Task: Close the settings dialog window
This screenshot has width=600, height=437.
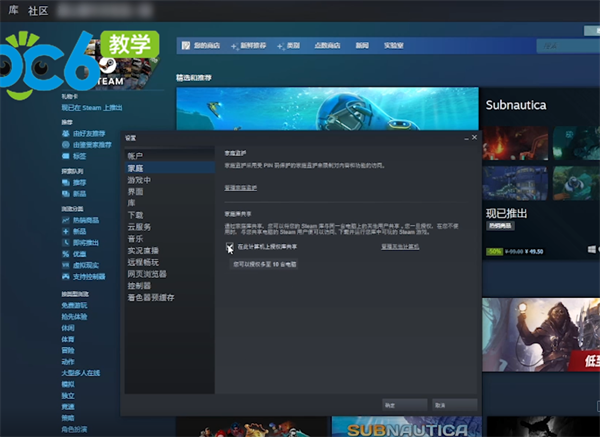Action: (474, 137)
